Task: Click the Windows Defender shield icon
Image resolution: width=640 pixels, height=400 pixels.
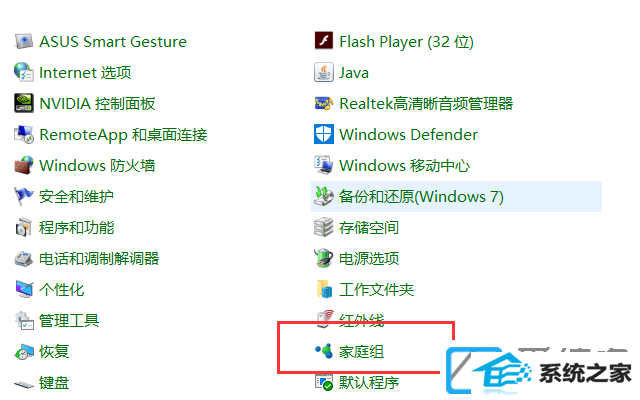Action: (x=324, y=134)
